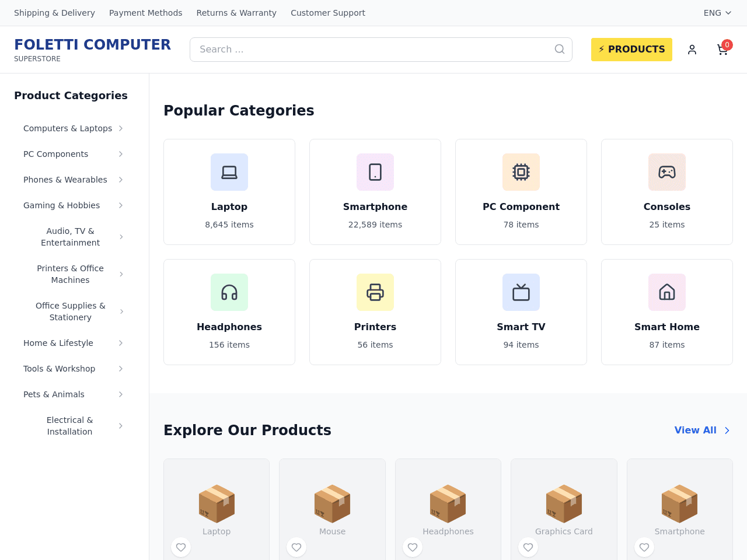747x560 pixels.
Task: Select Pets & Animals category
Action: [x=54, y=394]
